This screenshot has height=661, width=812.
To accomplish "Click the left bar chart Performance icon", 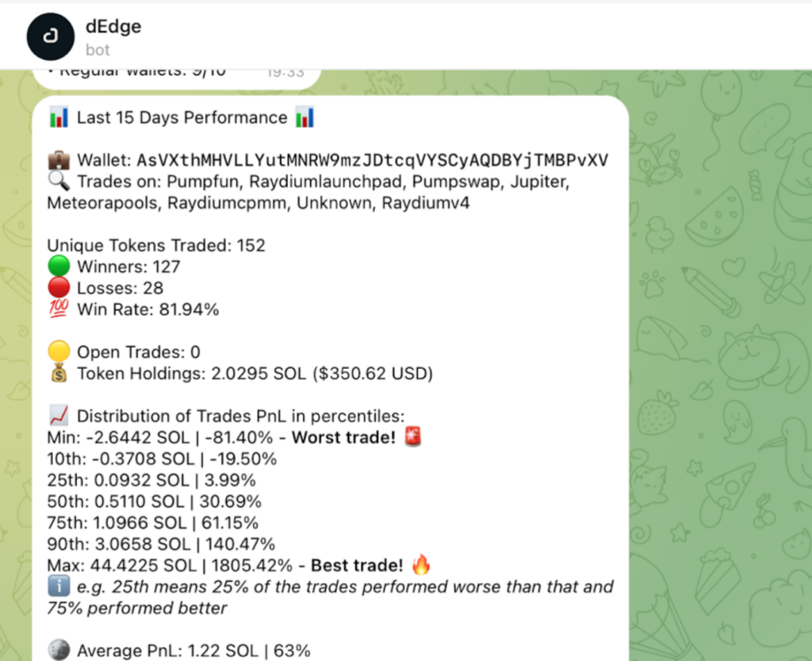I will point(59,117).
